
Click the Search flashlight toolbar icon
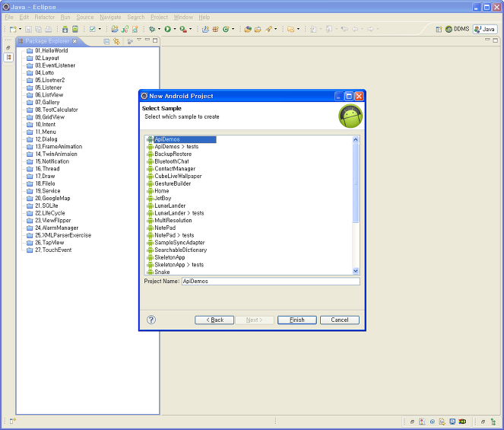[268, 29]
